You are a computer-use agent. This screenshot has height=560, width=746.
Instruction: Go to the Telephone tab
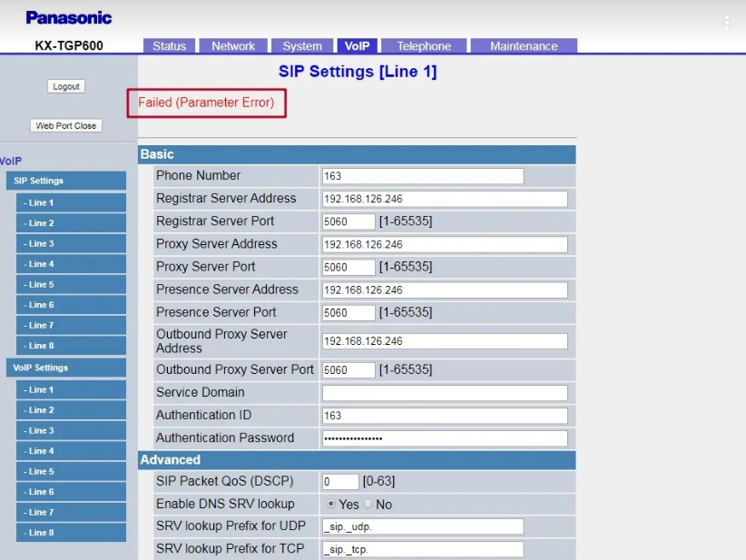pos(423,46)
